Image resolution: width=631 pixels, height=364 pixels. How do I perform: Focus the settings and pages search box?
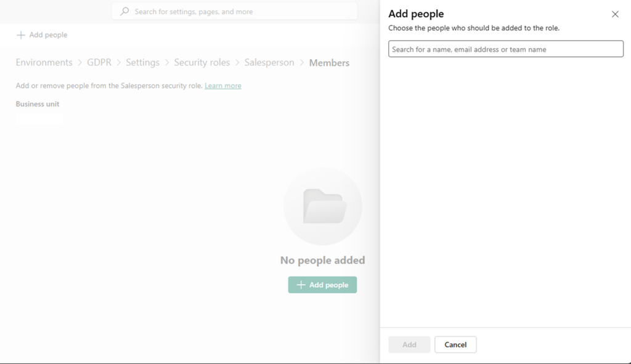240,12
